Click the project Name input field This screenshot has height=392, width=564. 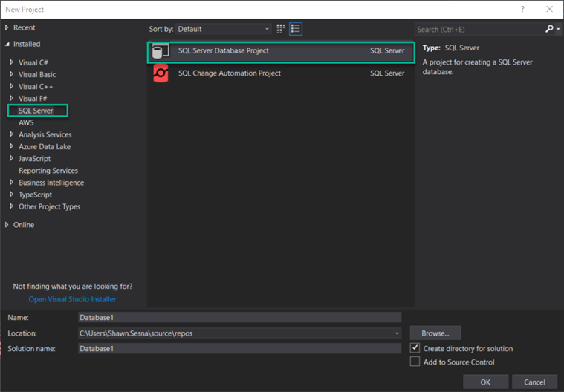pos(239,317)
